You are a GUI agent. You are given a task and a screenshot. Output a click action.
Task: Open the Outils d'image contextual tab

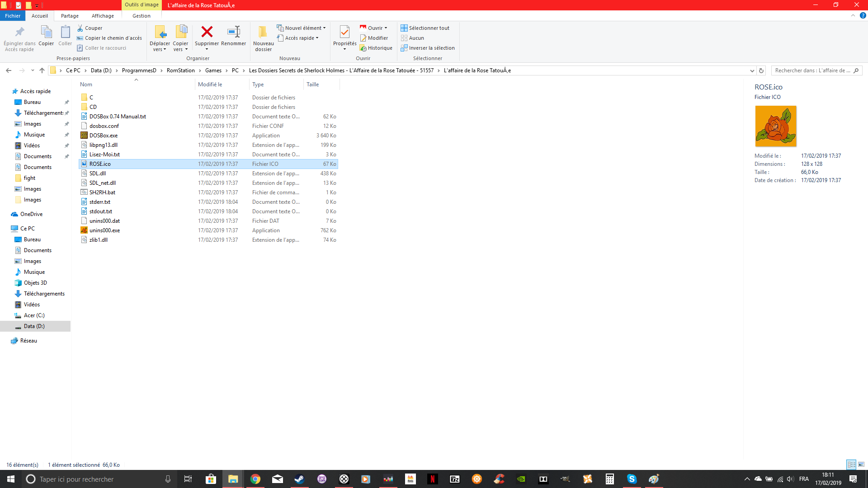[x=142, y=5]
